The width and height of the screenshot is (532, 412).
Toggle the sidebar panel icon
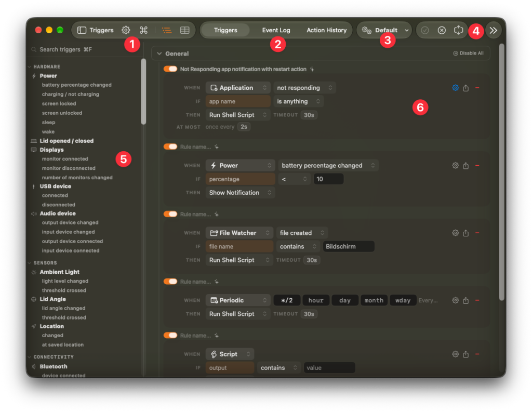tap(82, 30)
